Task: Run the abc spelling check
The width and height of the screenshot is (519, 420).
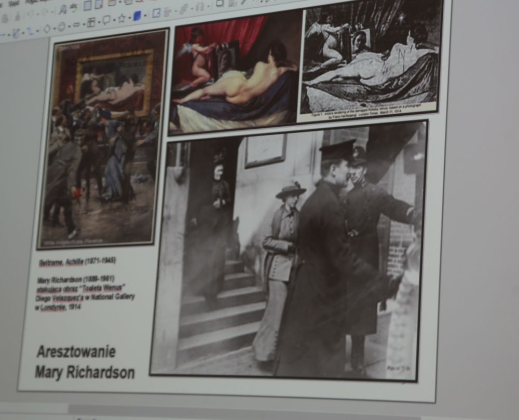Action: point(74,8)
